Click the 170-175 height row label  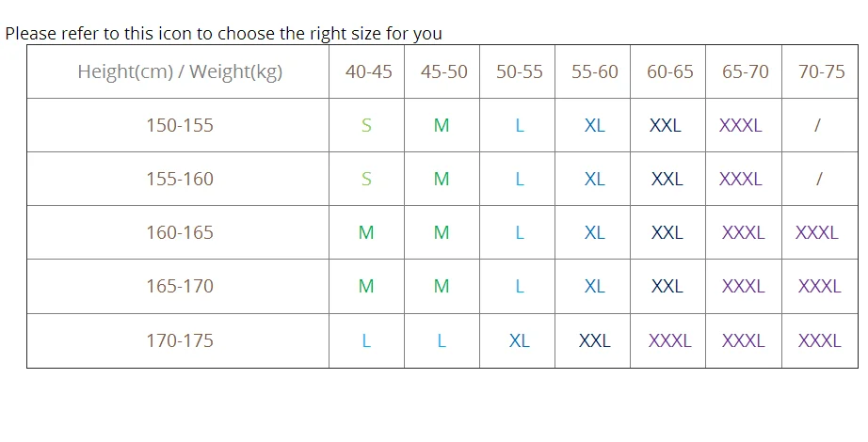180,340
